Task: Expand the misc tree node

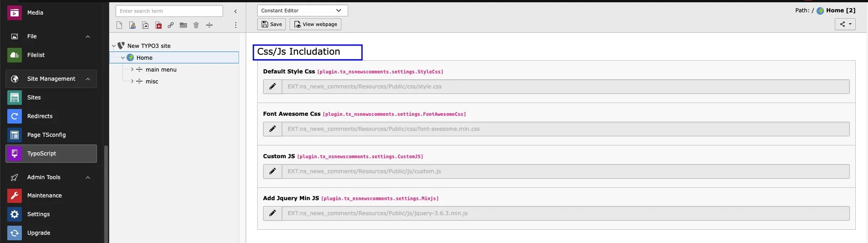Action: [x=132, y=82]
